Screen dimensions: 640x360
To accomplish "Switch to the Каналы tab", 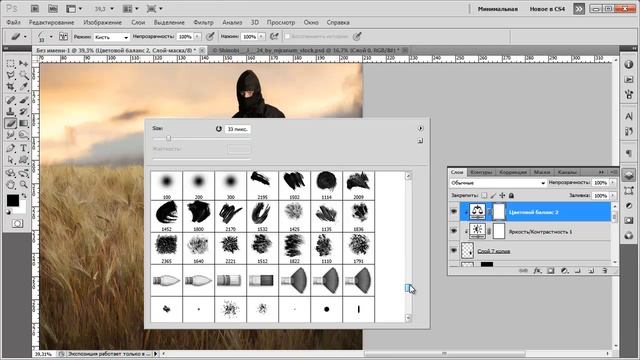I will pyautogui.click(x=567, y=172).
